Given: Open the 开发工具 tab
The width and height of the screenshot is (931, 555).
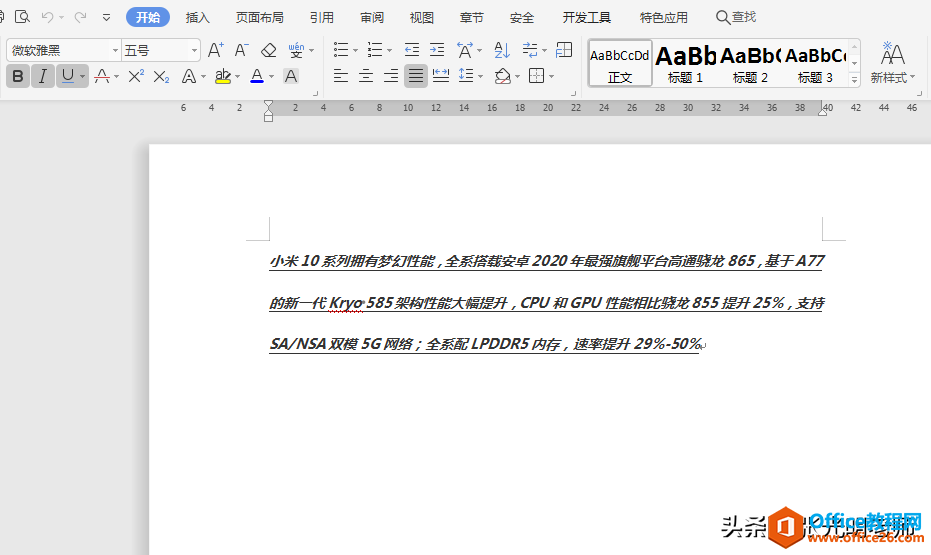Looking at the screenshot, I should [x=587, y=18].
